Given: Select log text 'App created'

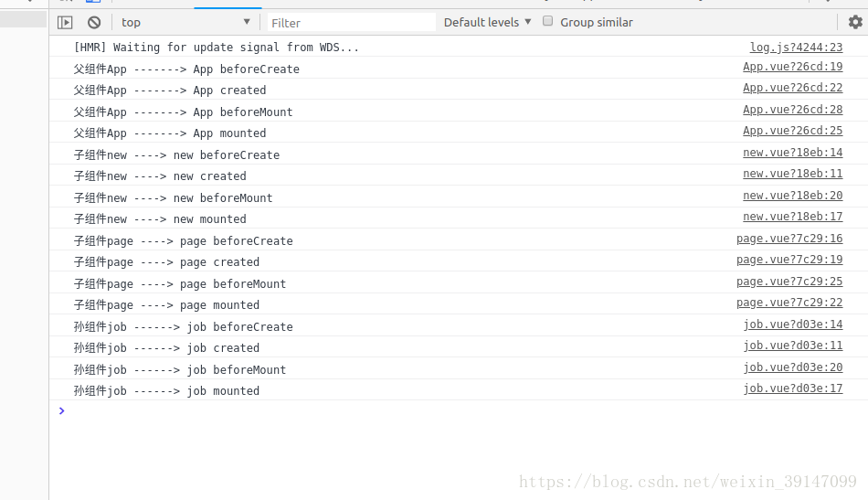Looking at the screenshot, I should tap(229, 90).
